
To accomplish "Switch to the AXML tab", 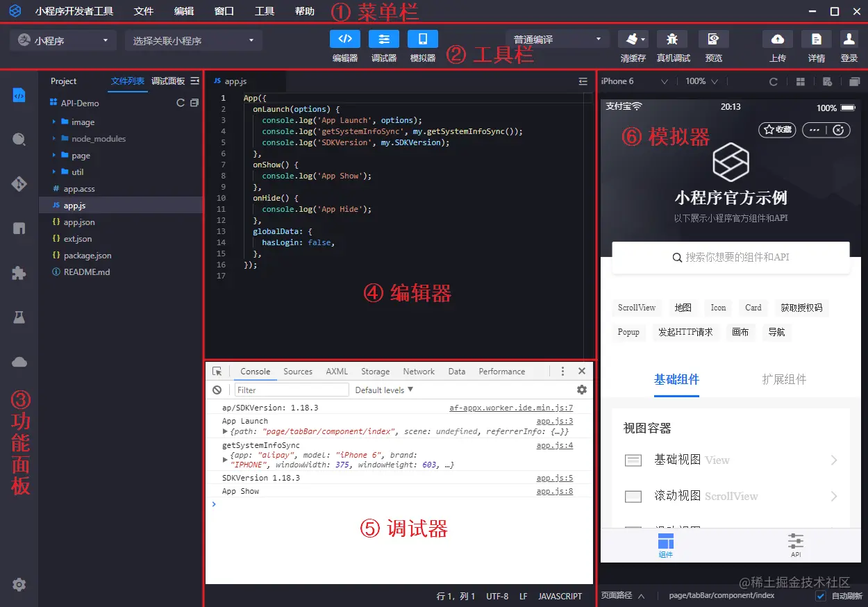I will [337, 372].
